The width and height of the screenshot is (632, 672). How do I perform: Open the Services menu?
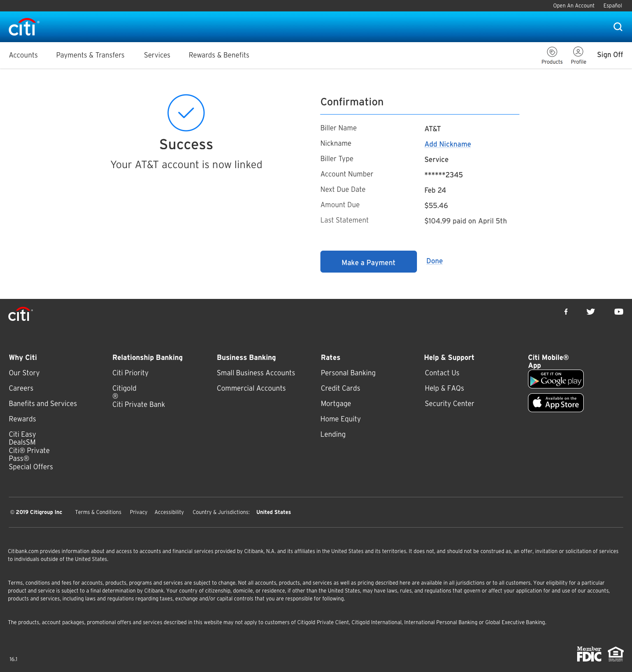click(x=157, y=55)
